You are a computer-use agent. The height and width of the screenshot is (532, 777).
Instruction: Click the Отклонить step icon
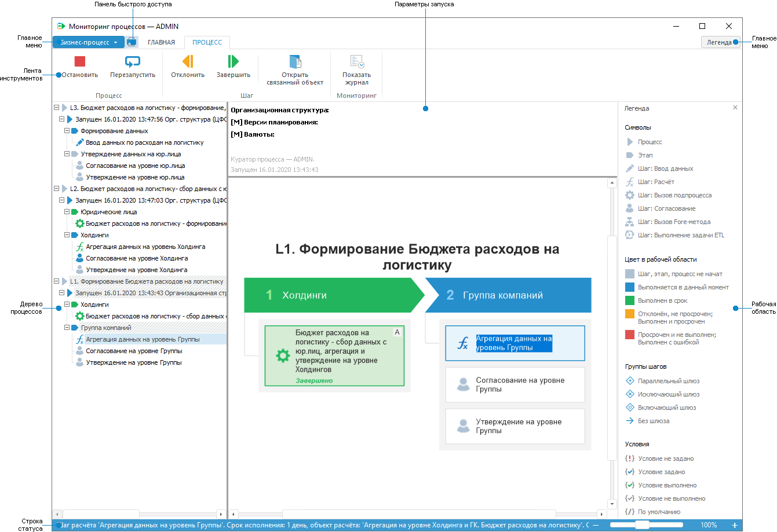[x=187, y=61]
